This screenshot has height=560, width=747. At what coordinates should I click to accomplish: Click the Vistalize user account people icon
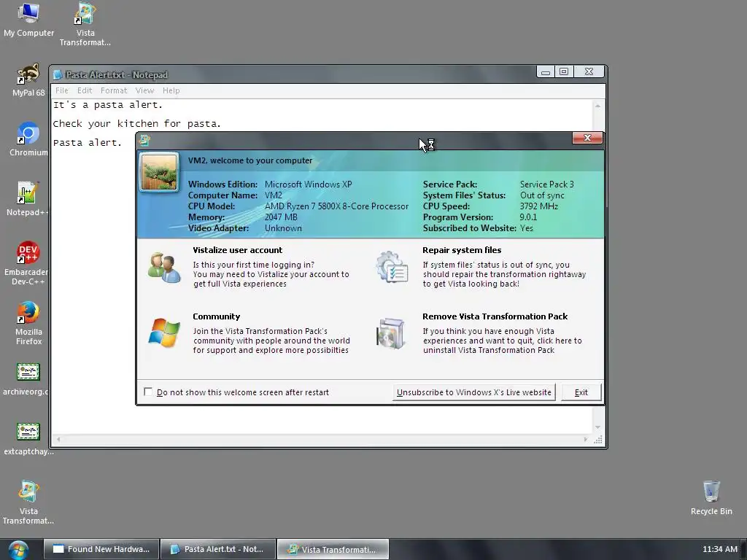click(x=164, y=268)
